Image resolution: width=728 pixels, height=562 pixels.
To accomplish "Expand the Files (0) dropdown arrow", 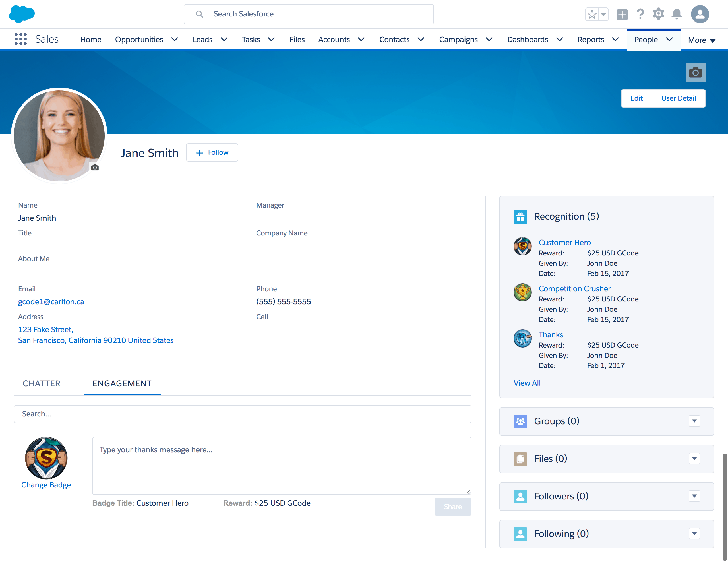I will click(x=694, y=459).
